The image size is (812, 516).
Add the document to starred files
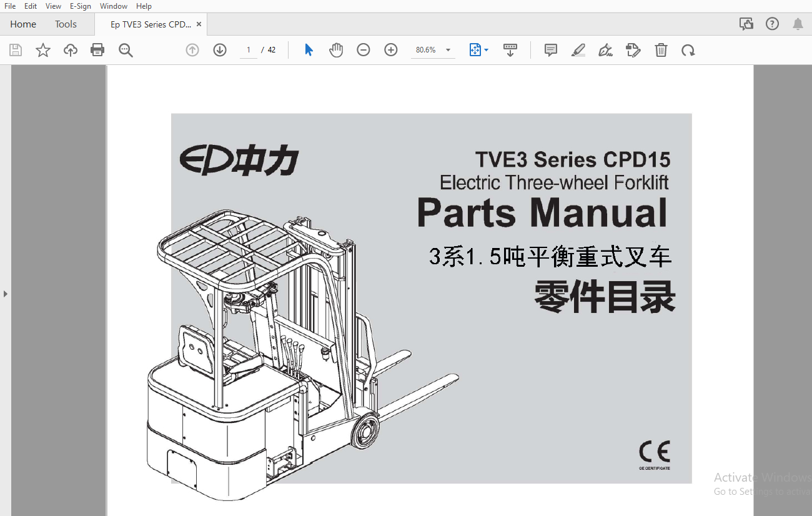point(43,50)
